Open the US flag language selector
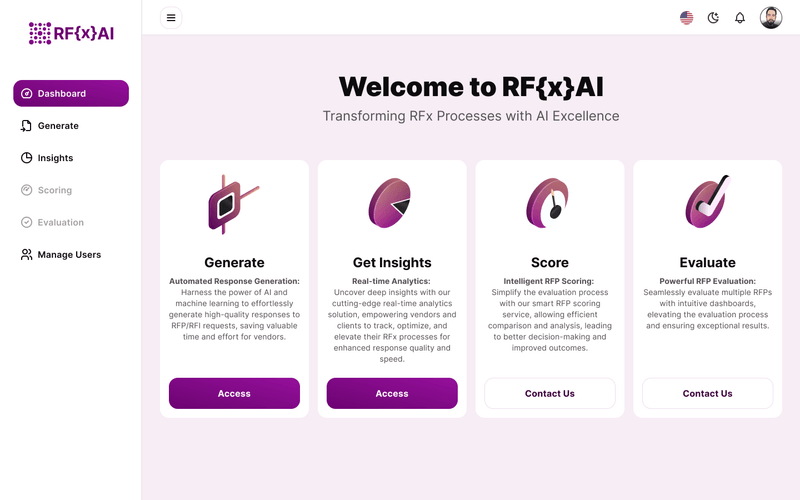800x500 pixels. 687,18
